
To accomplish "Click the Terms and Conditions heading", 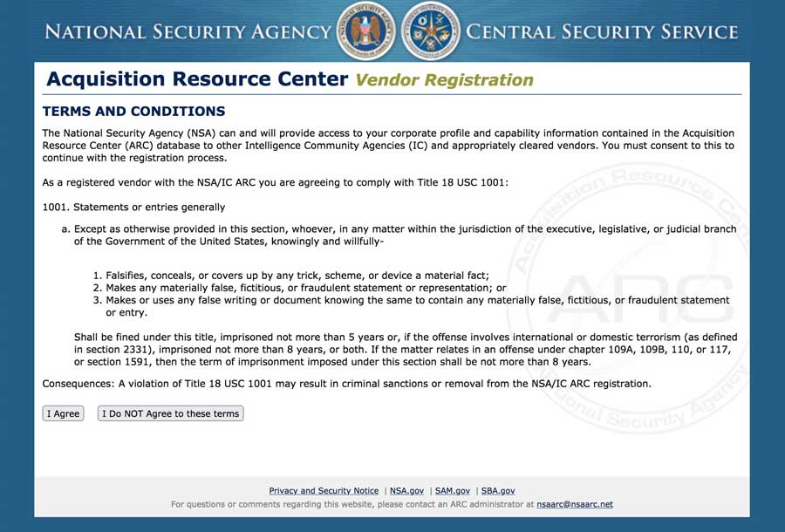I will (x=133, y=112).
